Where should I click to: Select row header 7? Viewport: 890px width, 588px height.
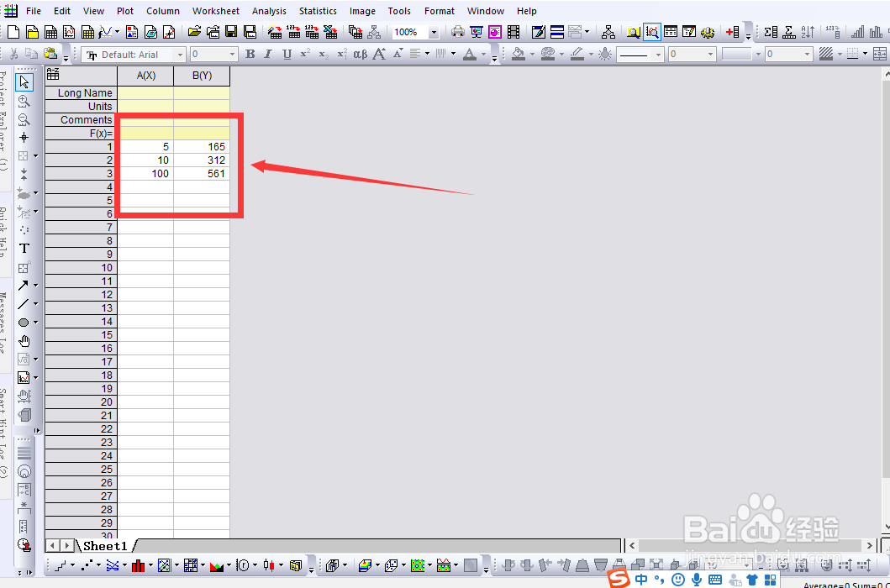[x=82, y=227]
